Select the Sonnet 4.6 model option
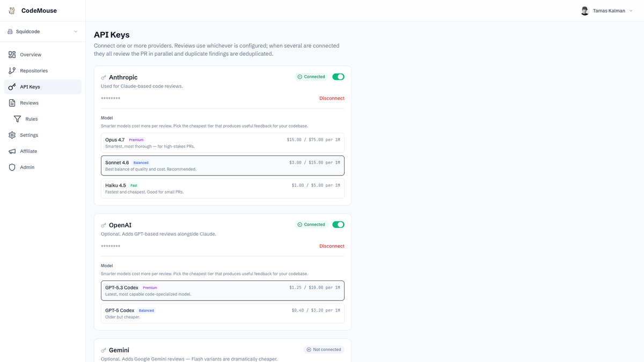 [x=223, y=166]
